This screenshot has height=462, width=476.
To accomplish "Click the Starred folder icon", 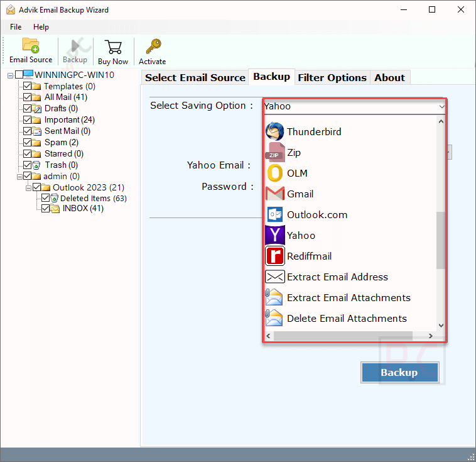I will coord(36,154).
